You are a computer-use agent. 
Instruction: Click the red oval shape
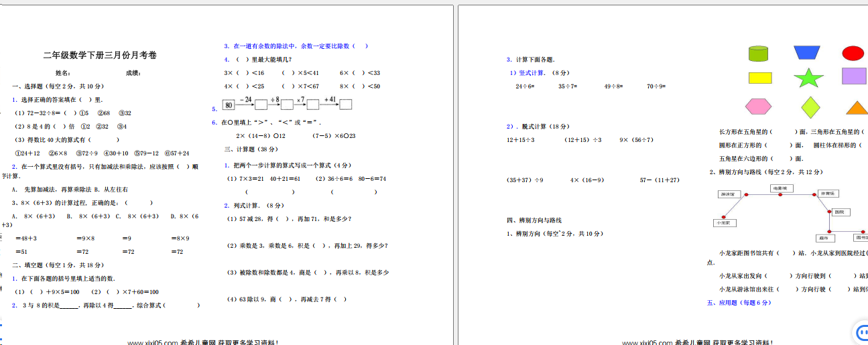pos(853,54)
